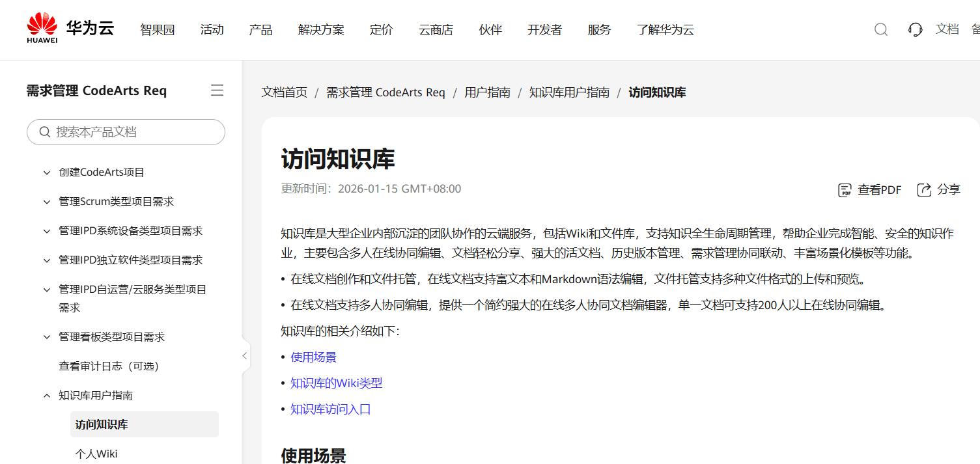Expand the 管理IPD独立软件类型项目需求 chevron
Screen dimensions: 980x464
click(46, 260)
